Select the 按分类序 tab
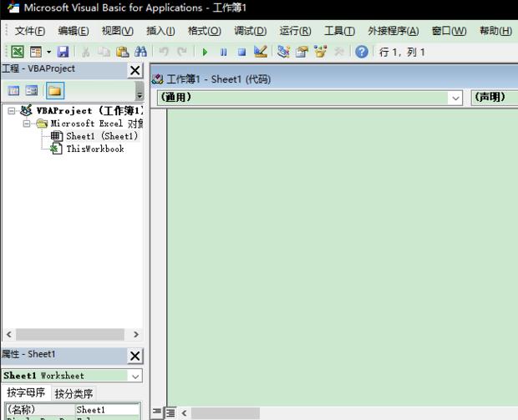 click(x=74, y=393)
